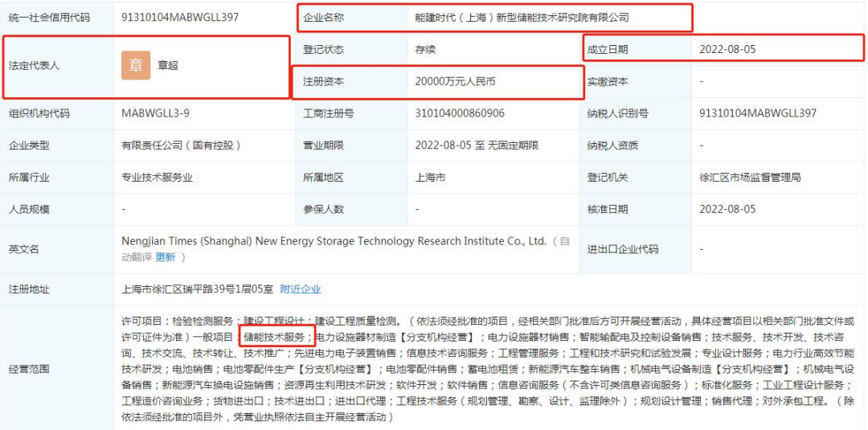Click the 企业名称 label cell
Image resolution: width=868 pixels, height=430 pixels.
coord(351,18)
